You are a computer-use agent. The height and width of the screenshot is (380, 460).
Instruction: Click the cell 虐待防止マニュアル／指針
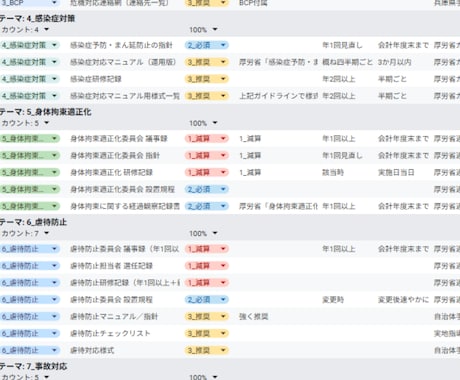(114, 316)
